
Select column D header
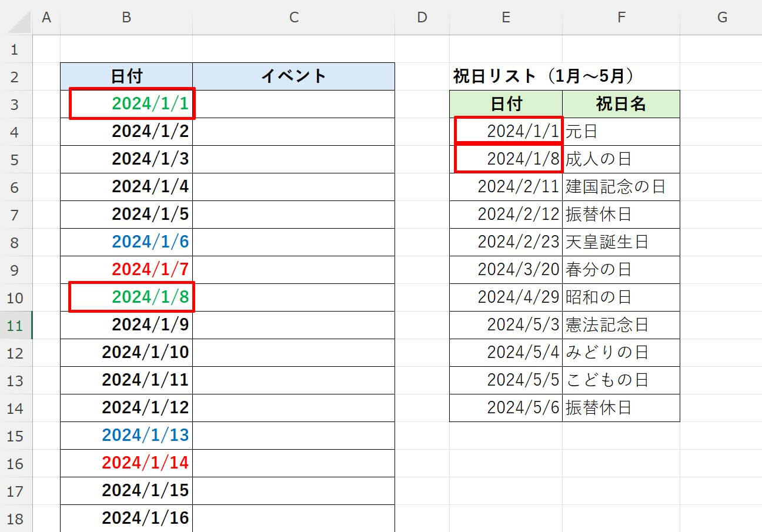[x=422, y=18]
